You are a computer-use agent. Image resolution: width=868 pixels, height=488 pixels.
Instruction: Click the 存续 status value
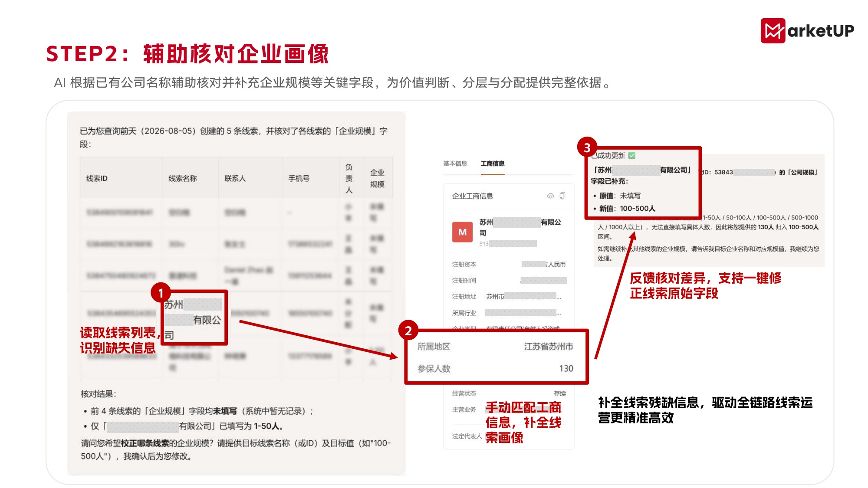pos(560,393)
